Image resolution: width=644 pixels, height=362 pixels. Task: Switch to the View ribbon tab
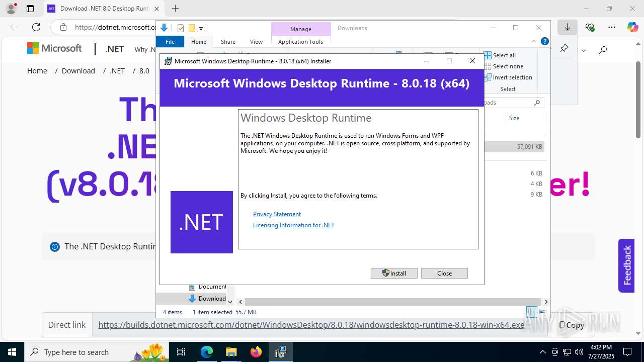coord(256,42)
